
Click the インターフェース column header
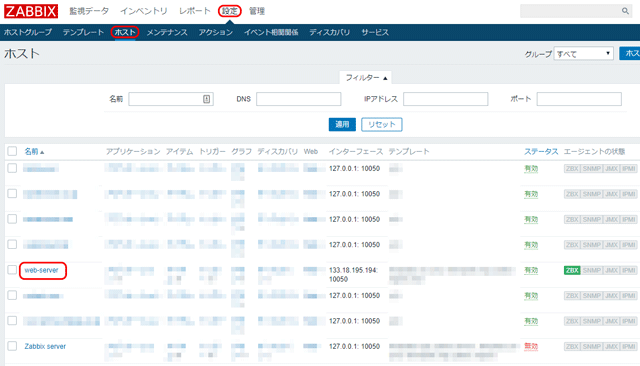(356, 151)
